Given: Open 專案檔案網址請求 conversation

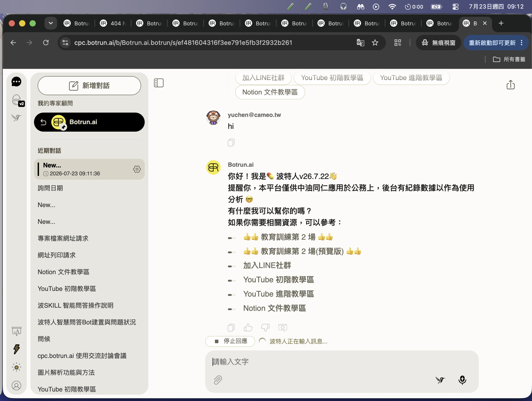Looking at the screenshot, I should [89, 238].
